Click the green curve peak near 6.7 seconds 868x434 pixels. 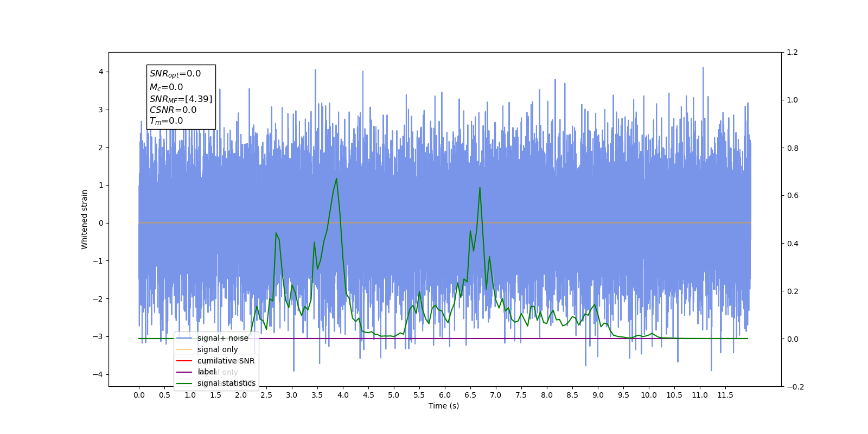[x=480, y=188]
